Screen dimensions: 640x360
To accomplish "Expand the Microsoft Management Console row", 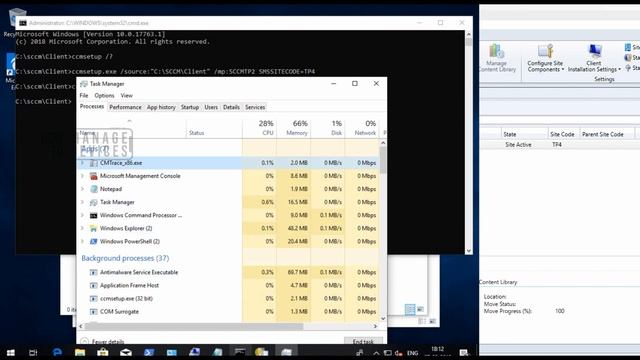I will (82, 176).
